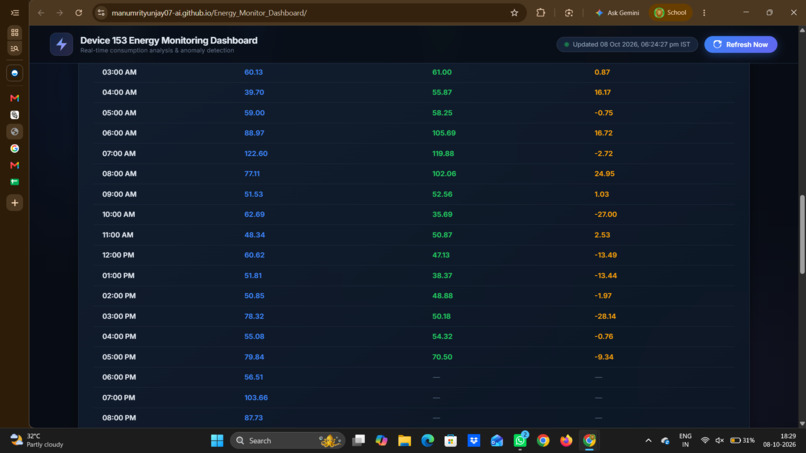This screenshot has height=453, width=806.
Task: Open the green classroom icon in sidebar
Action: tap(15, 182)
